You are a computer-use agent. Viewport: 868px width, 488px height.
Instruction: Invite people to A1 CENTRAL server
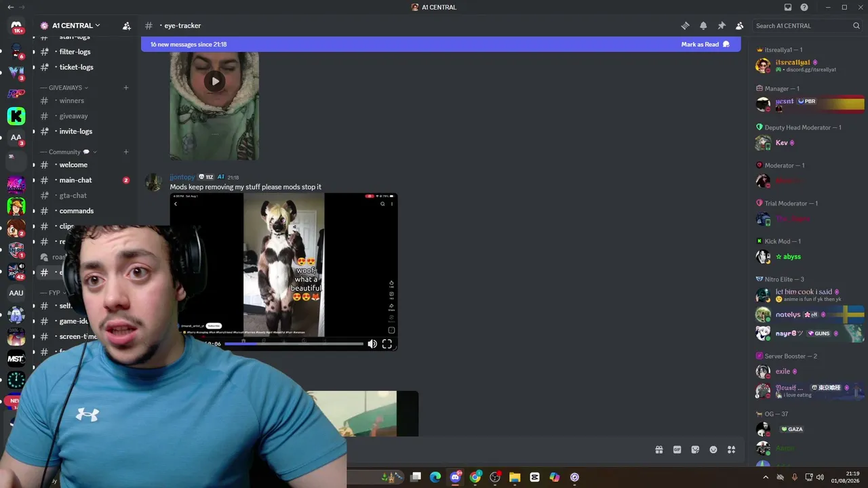(126, 26)
